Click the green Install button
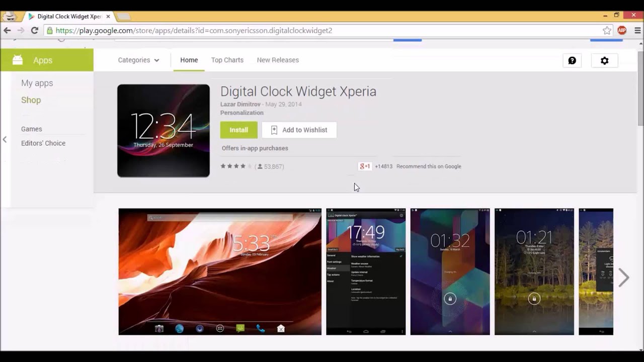This screenshot has width=644, height=362. (239, 130)
